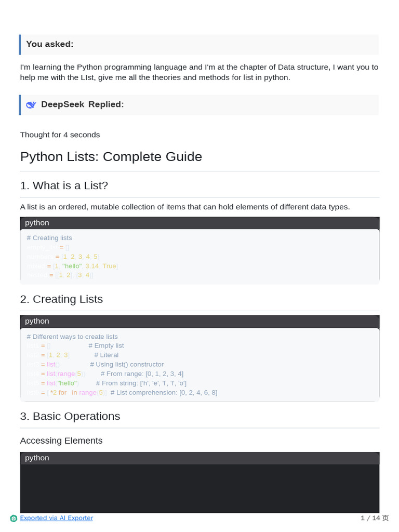Click python header of "Different ways" code block
The width and height of the screenshot is (399, 532).
click(37, 321)
